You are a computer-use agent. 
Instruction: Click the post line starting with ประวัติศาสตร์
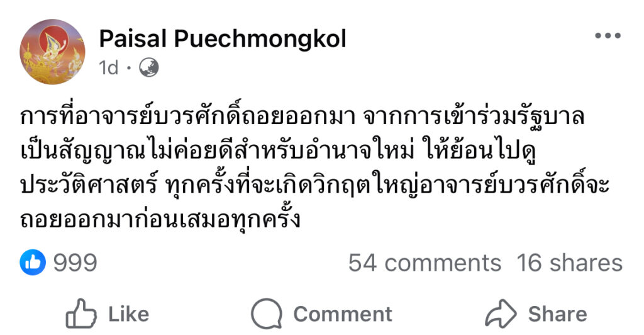tap(314, 187)
